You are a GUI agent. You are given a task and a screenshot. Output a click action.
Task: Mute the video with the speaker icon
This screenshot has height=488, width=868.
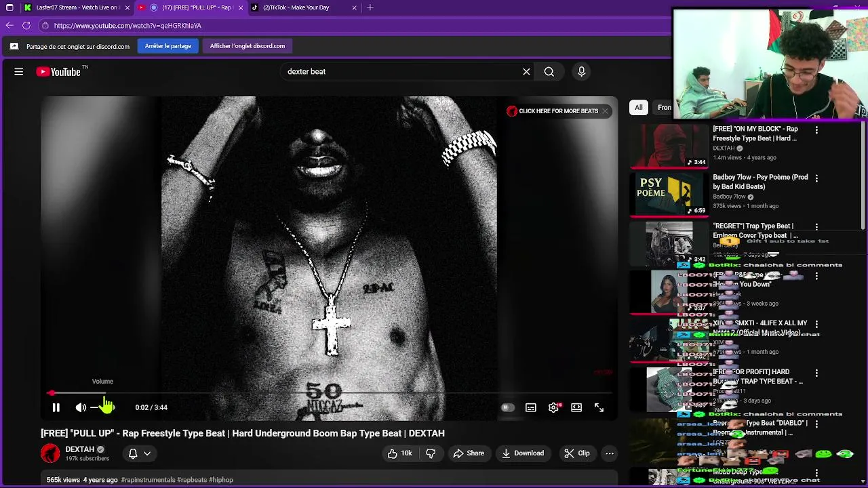point(81,407)
